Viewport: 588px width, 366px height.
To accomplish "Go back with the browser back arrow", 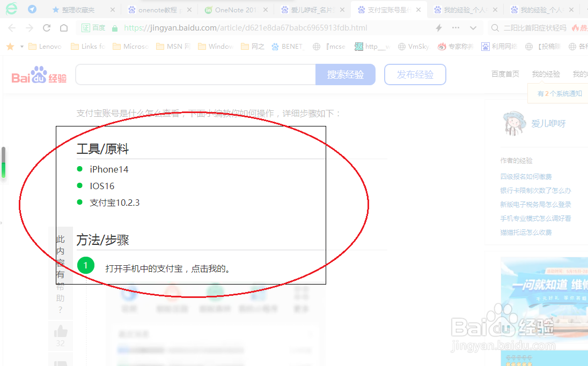I will (12, 28).
